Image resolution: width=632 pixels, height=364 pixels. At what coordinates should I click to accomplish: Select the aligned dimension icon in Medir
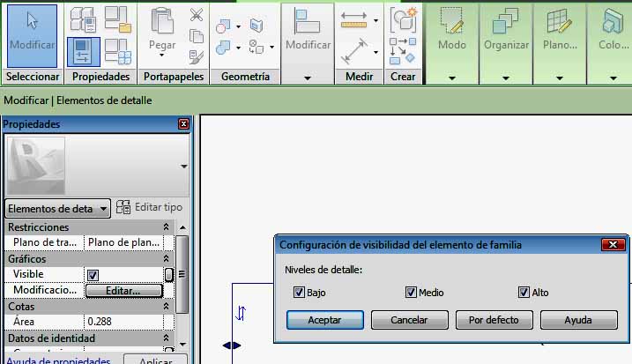click(354, 52)
